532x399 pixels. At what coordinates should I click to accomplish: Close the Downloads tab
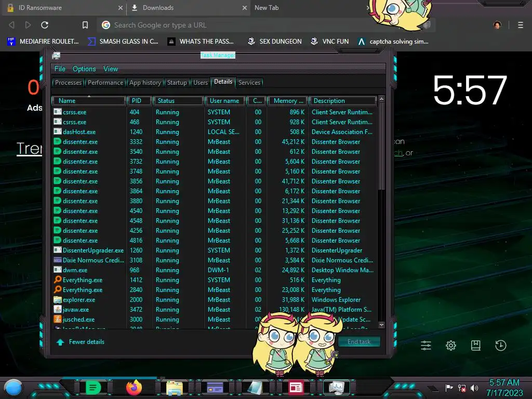tap(245, 8)
